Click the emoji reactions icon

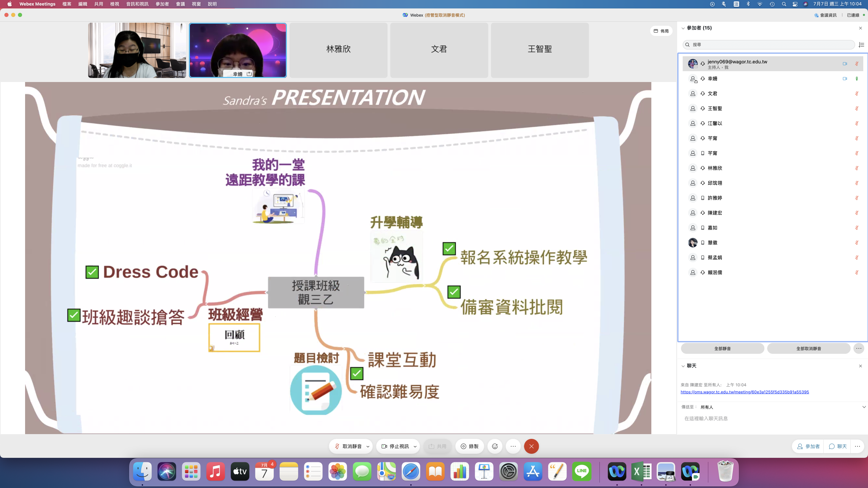tap(495, 446)
